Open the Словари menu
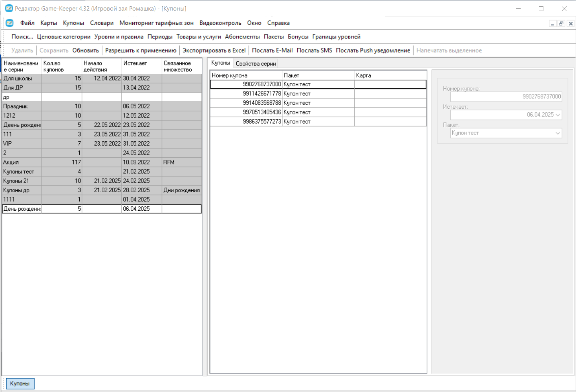The width and height of the screenshot is (576, 392). coord(102,23)
